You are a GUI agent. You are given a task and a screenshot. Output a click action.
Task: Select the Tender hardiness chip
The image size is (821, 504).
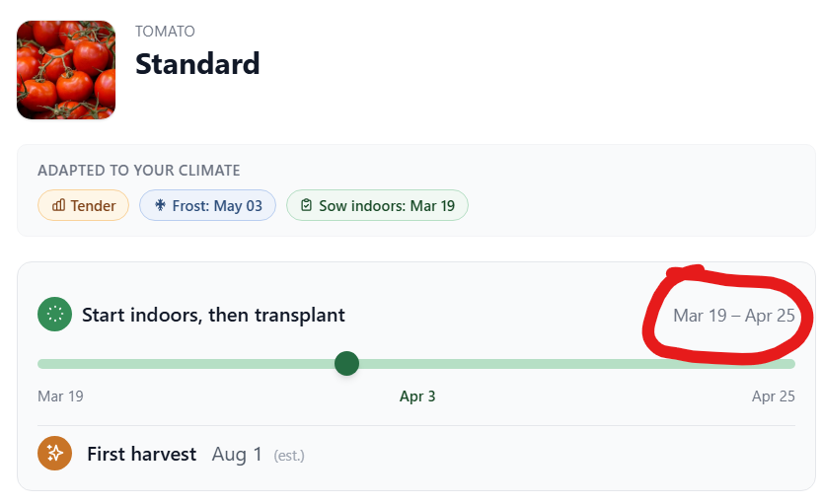pos(83,205)
